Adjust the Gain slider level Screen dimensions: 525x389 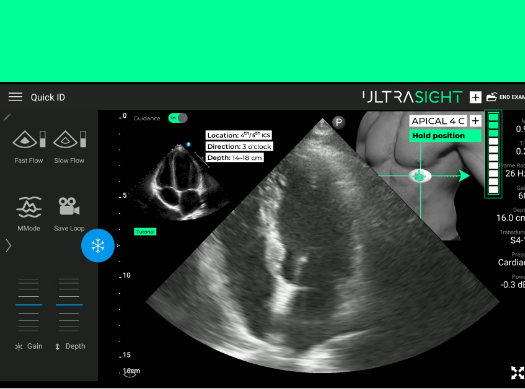29,305
